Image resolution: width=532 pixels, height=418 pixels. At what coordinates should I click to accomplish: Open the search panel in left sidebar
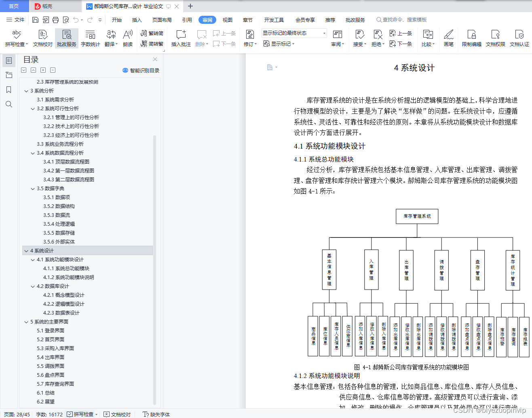9,104
